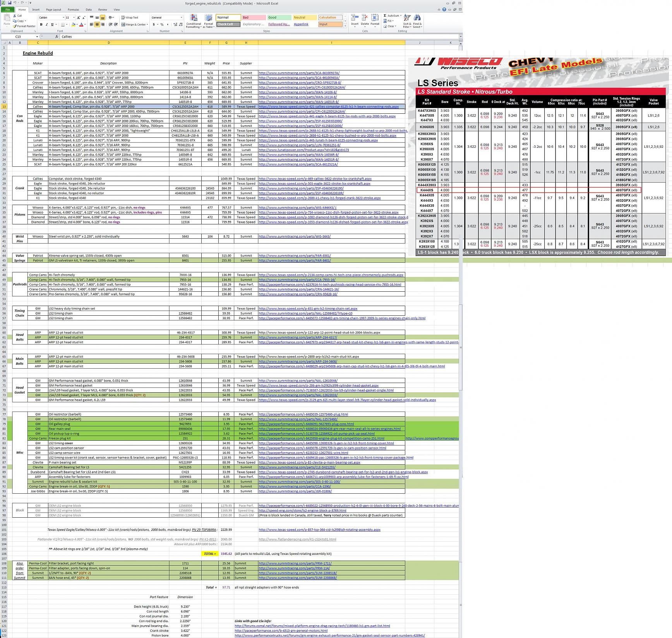Click the Decrease Indent icon
Viewport: 672px width, 638px height.
(x=110, y=24)
